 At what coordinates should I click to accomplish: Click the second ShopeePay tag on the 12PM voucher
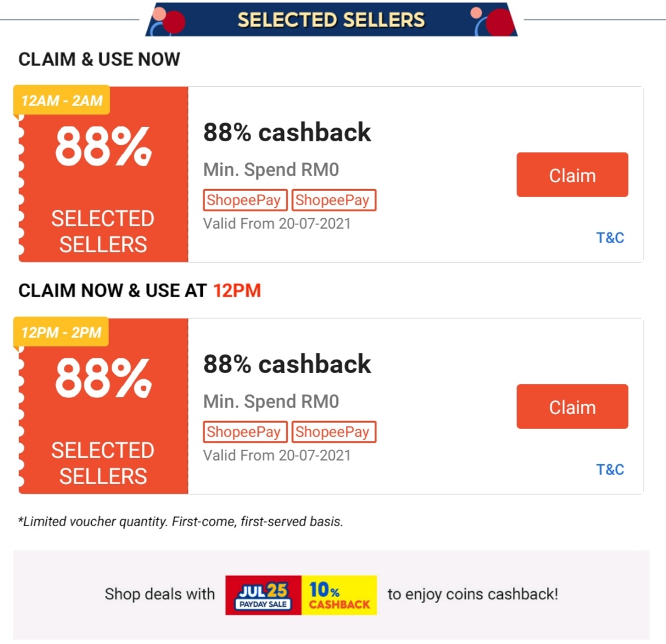point(334,432)
